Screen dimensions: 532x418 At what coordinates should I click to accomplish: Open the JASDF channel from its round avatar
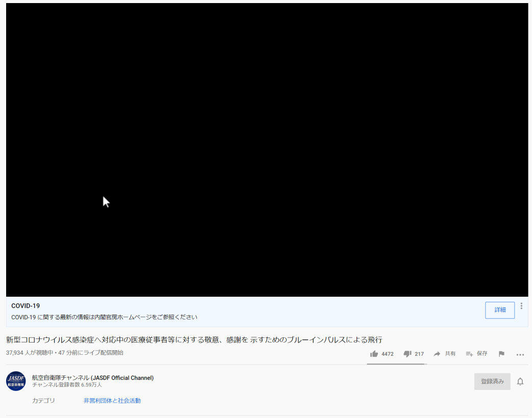point(16,381)
